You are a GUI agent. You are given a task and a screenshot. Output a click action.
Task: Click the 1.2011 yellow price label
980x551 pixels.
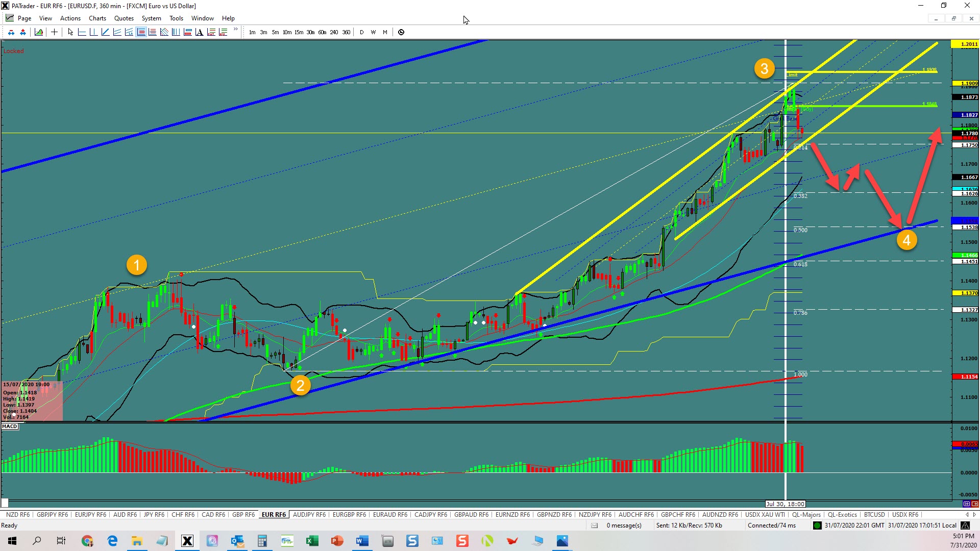pyautogui.click(x=965, y=44)
